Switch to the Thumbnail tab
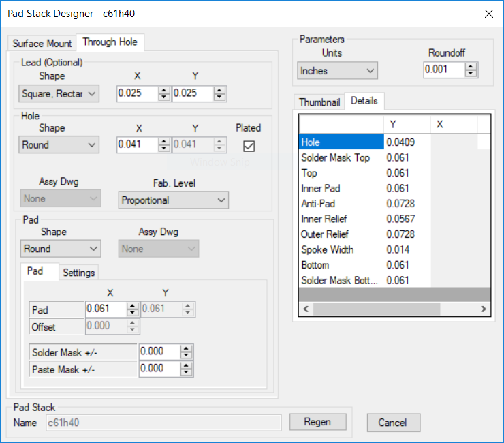The width and height of the screenshot is (504, 443). (319, 102)
